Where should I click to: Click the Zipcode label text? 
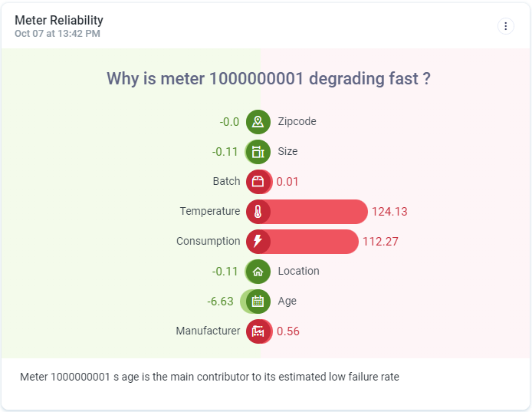tap(297, 121)
